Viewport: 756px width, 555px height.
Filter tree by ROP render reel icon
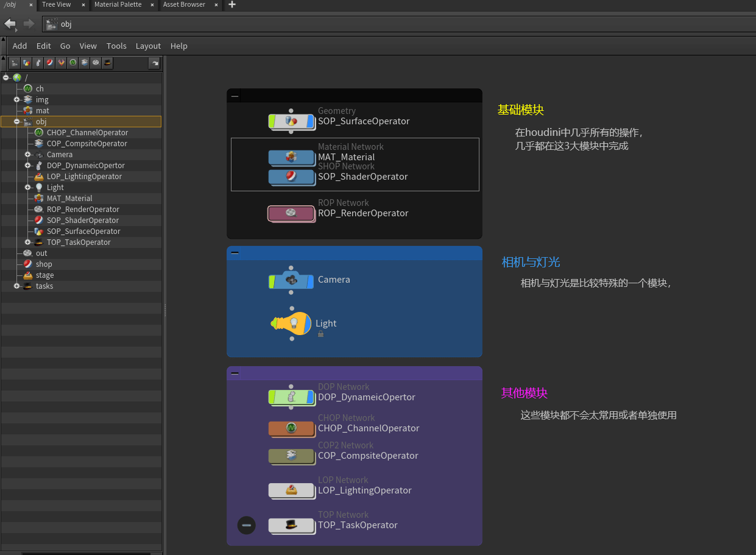coord(96,63)
